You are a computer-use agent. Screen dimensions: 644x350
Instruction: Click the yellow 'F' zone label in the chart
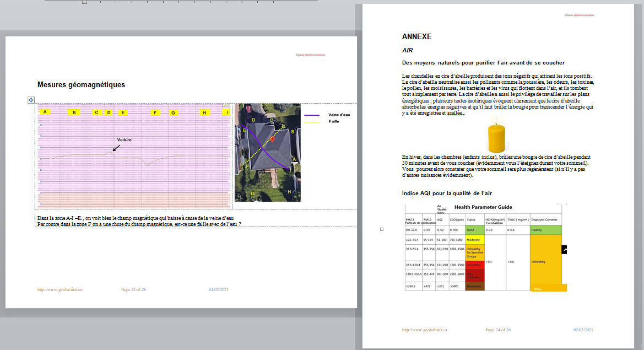pos(155,112)
